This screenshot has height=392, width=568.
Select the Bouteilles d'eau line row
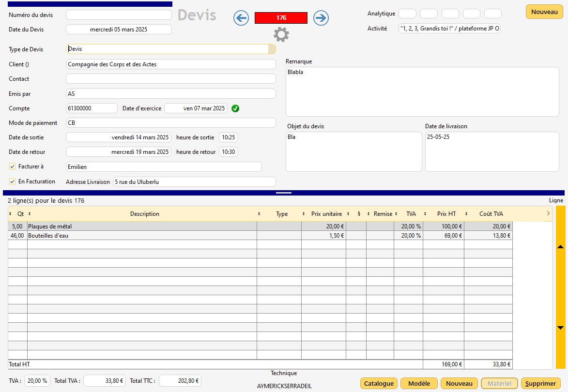pos(141,236)
